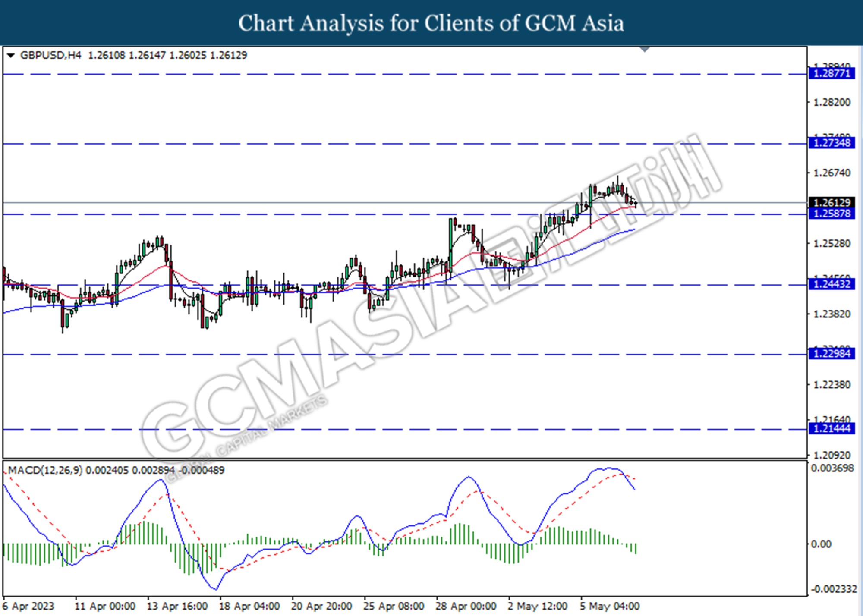Screen dimensions: 863x616
Task: Click the 2 May 12:00 time label
Action: pos(538,606)
